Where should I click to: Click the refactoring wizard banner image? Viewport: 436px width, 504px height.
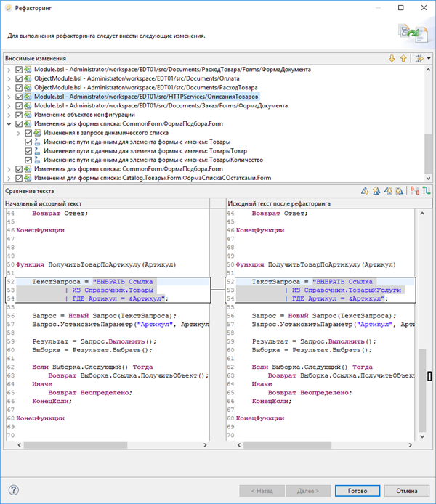pos(412,34)
